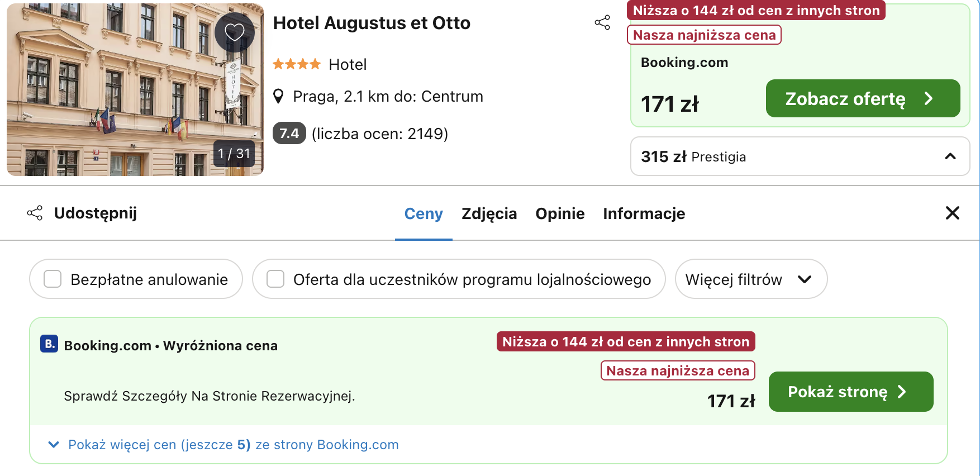Viewport: 980px width, 476px height.
Task: Click the heart favorite icon on hotel photo
Action: click(234, 32)
